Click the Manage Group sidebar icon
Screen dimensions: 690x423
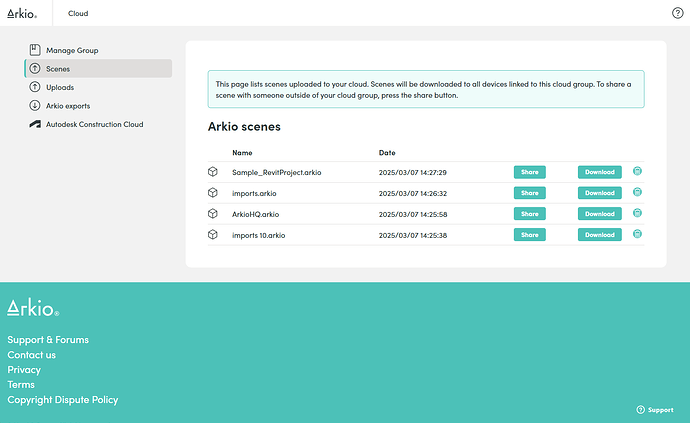click(x=35, y=50)
